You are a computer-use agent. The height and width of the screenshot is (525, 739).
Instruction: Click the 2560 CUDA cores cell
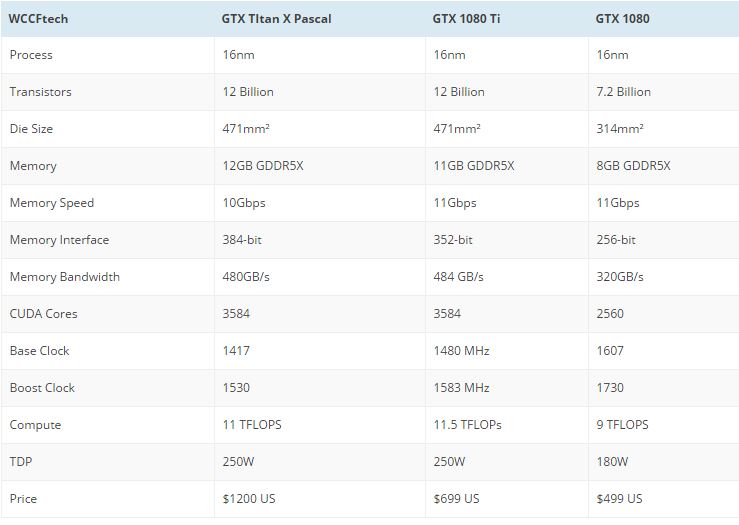[x=610, y=314]
